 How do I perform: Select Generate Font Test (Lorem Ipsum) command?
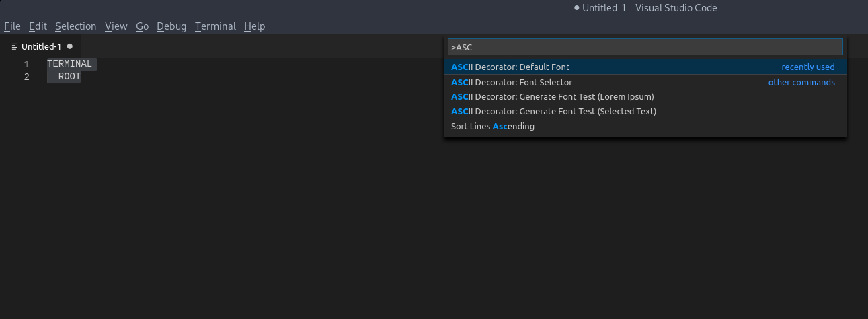click(x=645, y=96)
